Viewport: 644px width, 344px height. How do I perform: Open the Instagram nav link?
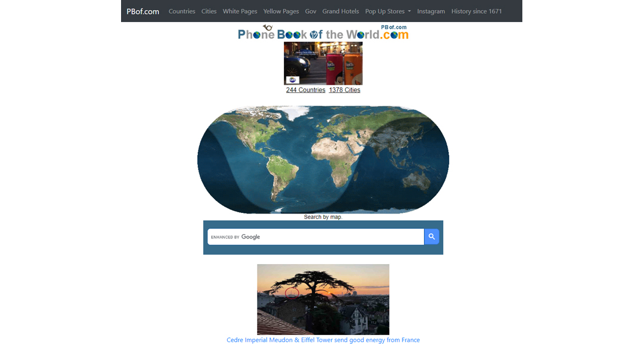pyautogui.click(x=431, y=11)
